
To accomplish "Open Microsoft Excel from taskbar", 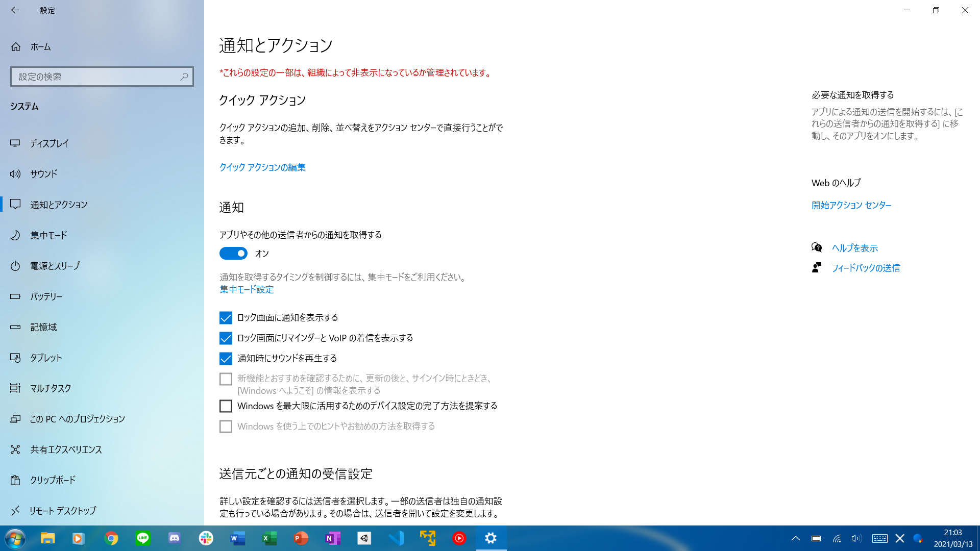I will (269, 538).
